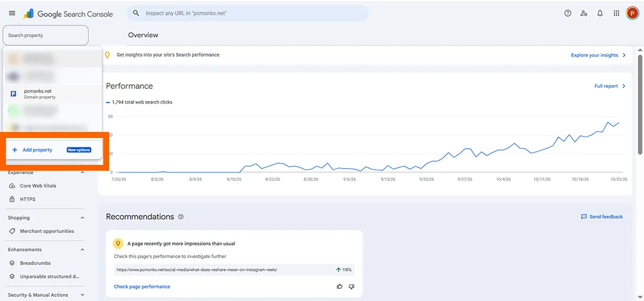The width and height of the screenshot is (644, 301).
Task: Click the search magnifier icon in URL bar
Action: 136,13
